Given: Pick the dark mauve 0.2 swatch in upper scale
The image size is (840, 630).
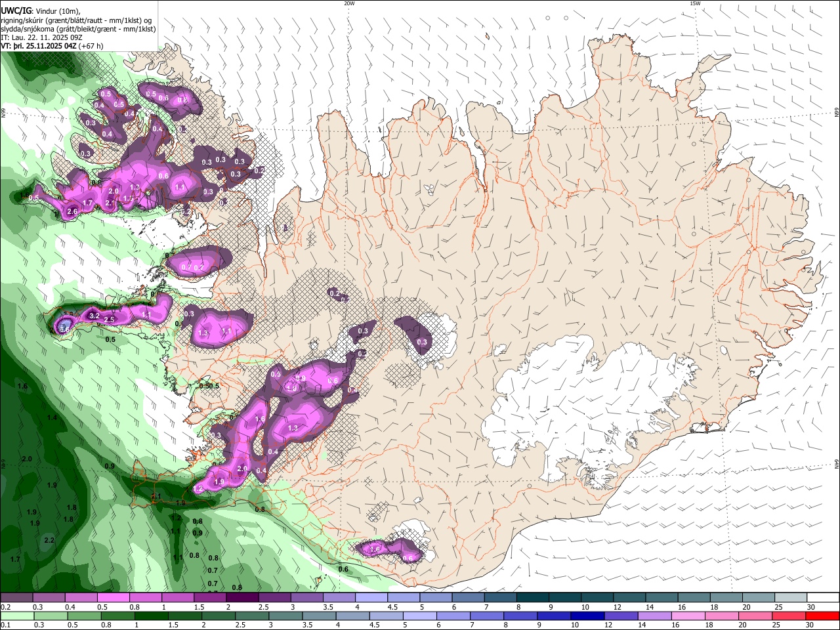Looking at the screenshot, I should (x=16, y=598).
